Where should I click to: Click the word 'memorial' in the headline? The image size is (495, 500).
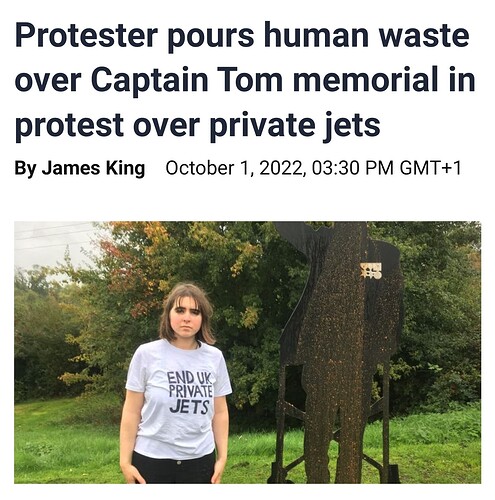tap(365, 80)
